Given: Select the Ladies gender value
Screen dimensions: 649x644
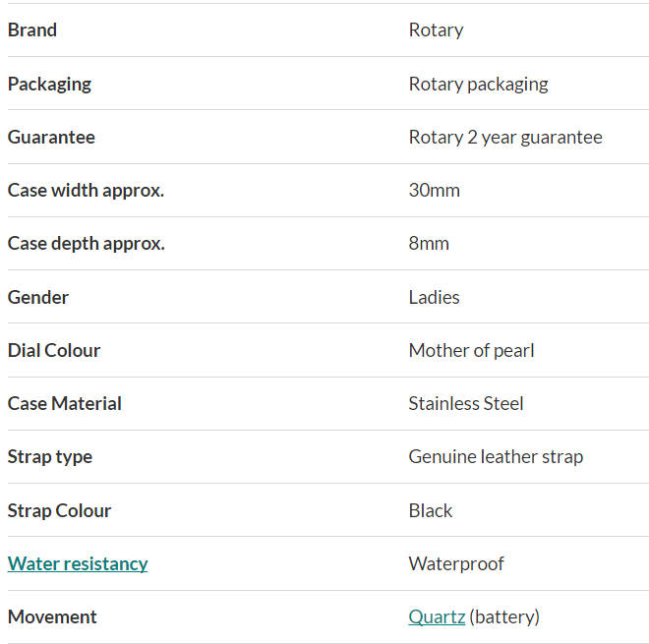Looking at the screenshot, I should [x=434, y=297].
